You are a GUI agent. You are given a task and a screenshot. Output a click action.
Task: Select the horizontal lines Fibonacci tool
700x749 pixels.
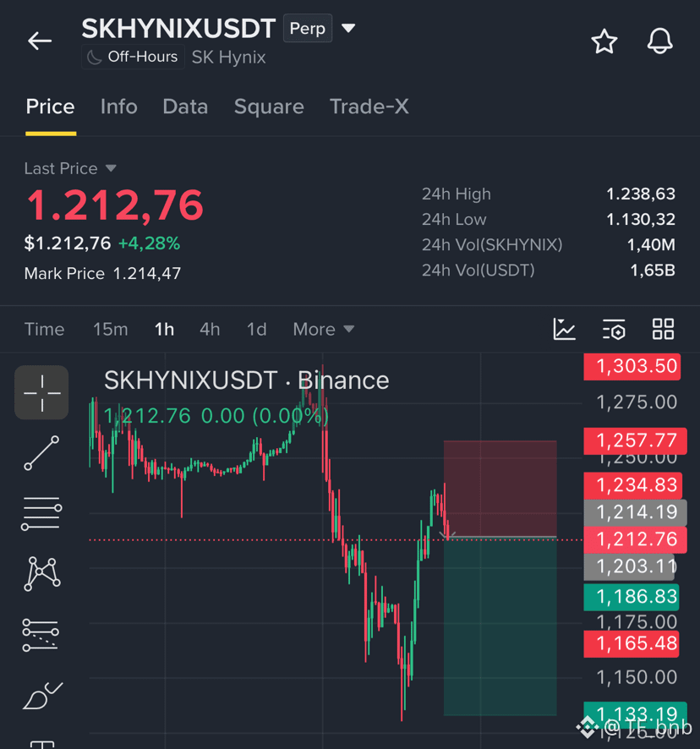(x=41, y=513)
